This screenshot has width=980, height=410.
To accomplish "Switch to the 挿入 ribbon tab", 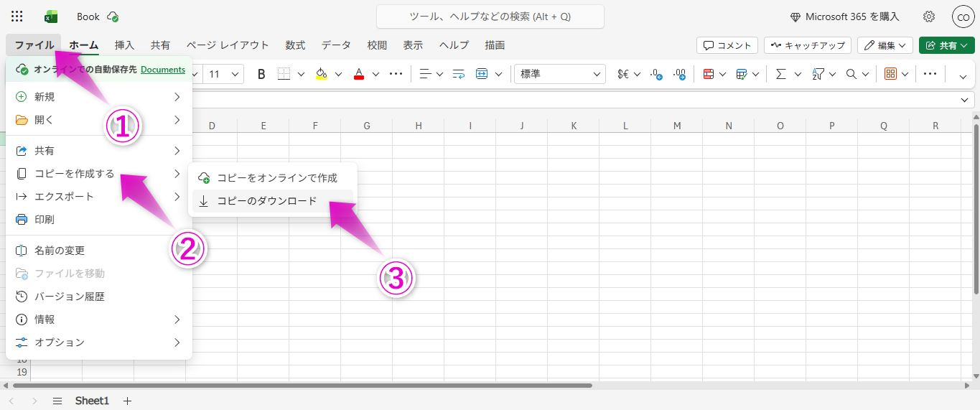I will pos(124,45).
